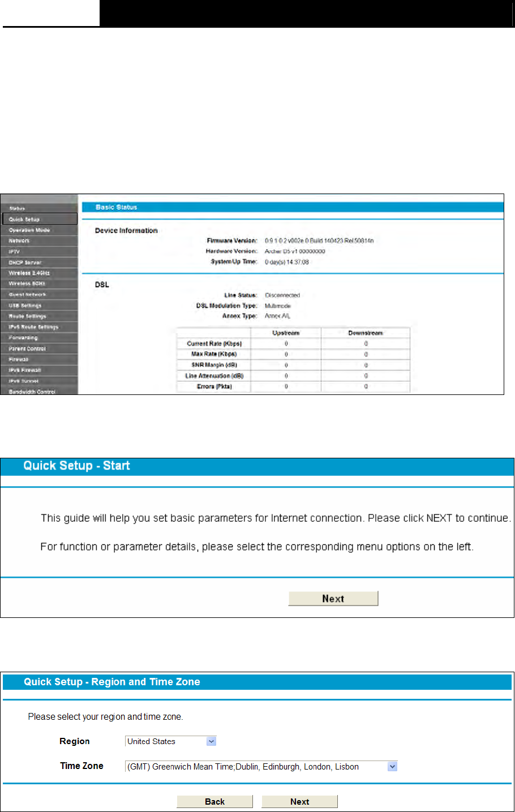Click Next in Quick Setup - Start
Screen dimensions: 515x812
pyautogui.click(x=333, y=599)
